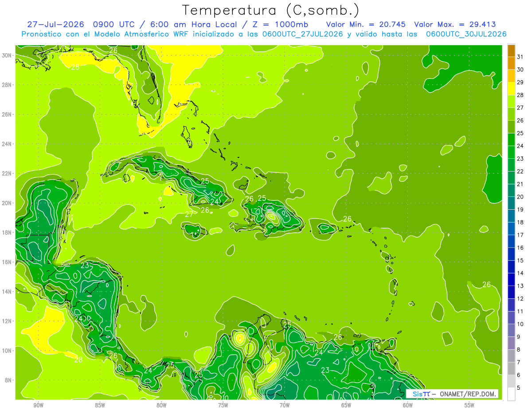
Task: Click the yellow swatch between legend 28 and 29
Action: pyautogui.click(x=511, y=88)
